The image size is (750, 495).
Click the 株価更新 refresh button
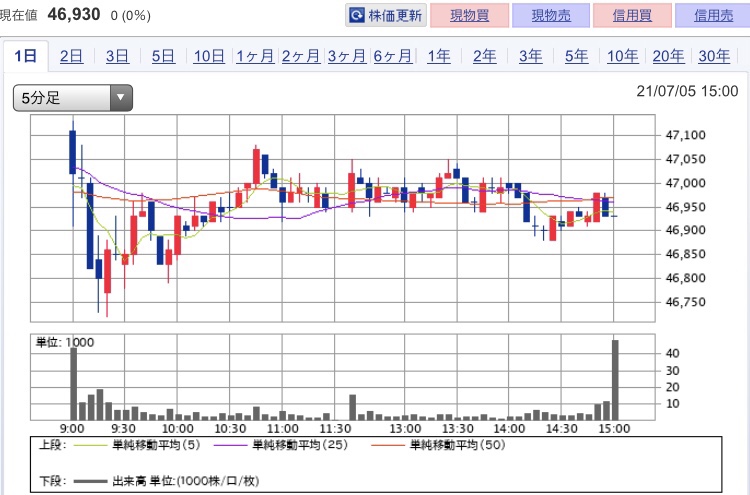click(x=386, y=15)
